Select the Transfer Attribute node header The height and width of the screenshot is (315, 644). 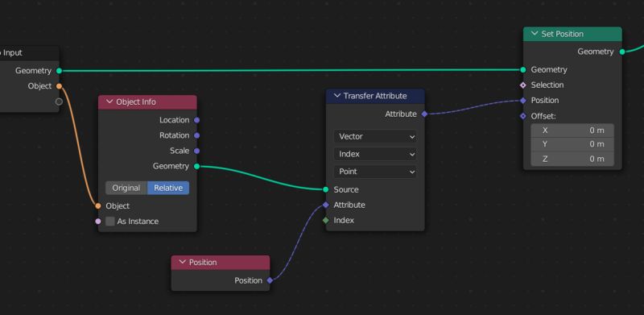tap(375, 96)
